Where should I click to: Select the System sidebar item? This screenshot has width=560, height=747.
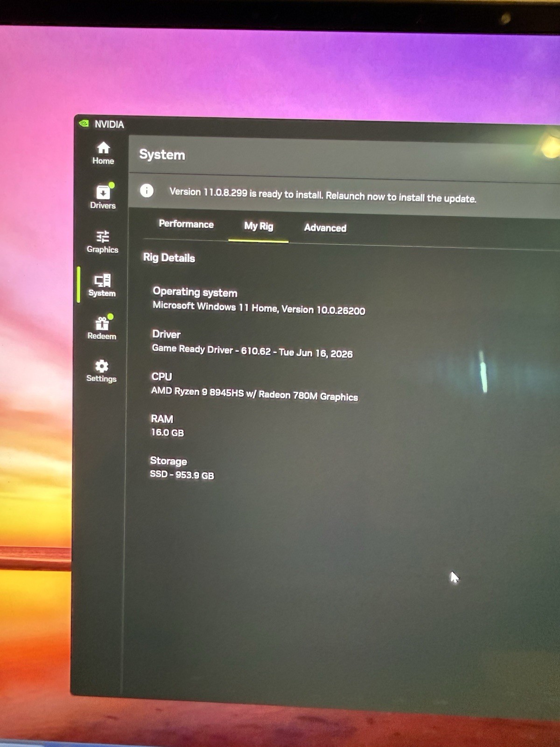coord(102,285)
